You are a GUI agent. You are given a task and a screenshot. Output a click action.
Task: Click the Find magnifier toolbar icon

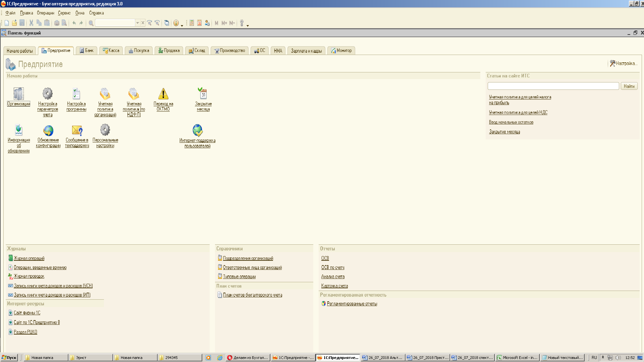(x=91, y=23)
